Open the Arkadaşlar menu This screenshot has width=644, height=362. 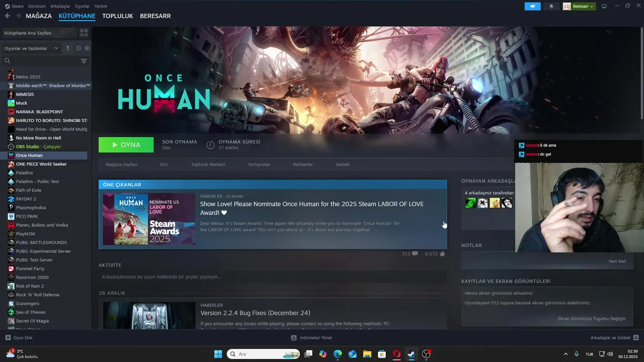coord(60,6)
